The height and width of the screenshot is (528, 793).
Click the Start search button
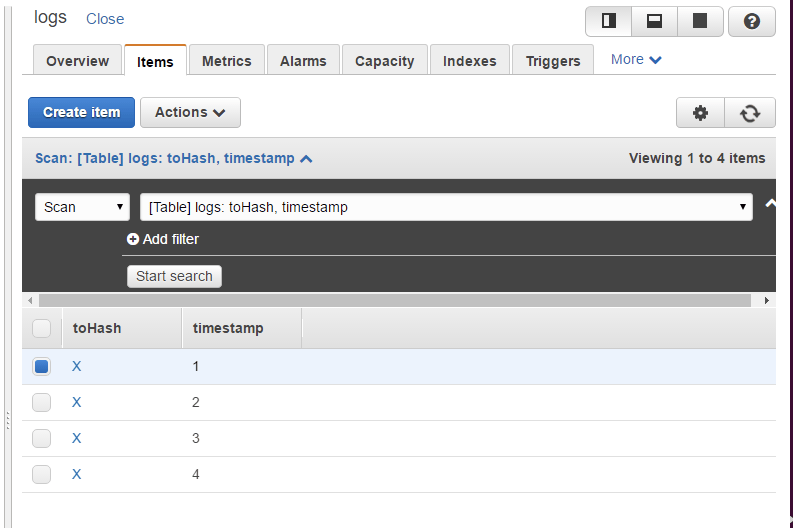[174, 276]
